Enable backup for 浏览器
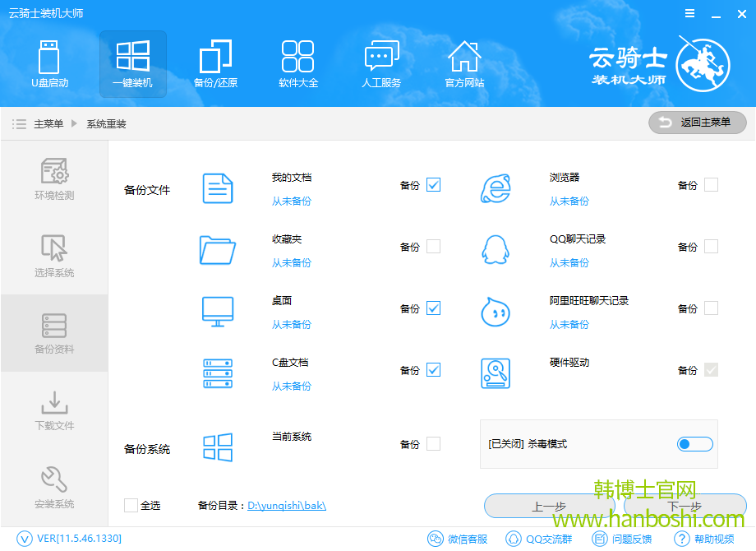Image resolution: width=756 pixels, height=551 pixels. point(709,185)
